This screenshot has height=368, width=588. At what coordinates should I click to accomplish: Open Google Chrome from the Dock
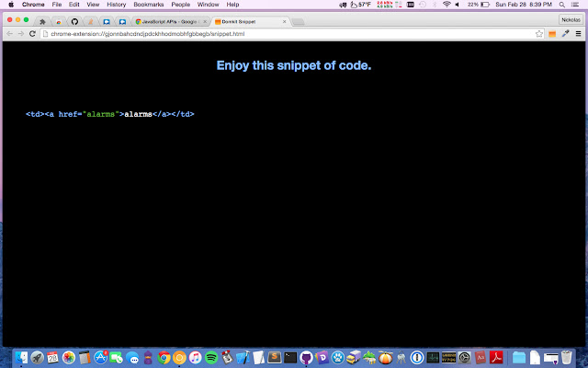164,357
